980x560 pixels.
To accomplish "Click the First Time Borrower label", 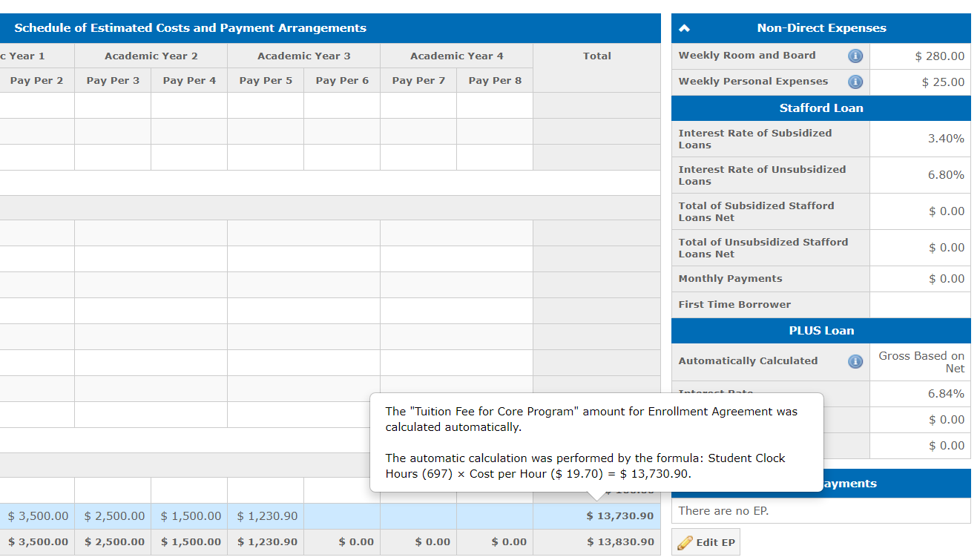I will pyautogui.click(x=734, y=305).
